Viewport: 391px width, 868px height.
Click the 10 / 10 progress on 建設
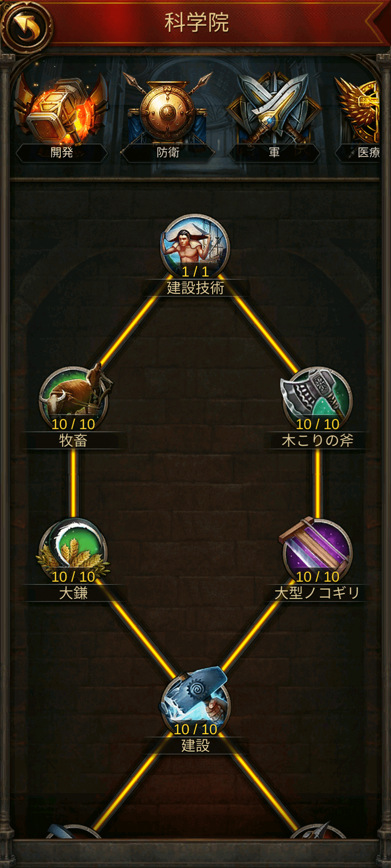pyautogui.click(x=195, y=729)
